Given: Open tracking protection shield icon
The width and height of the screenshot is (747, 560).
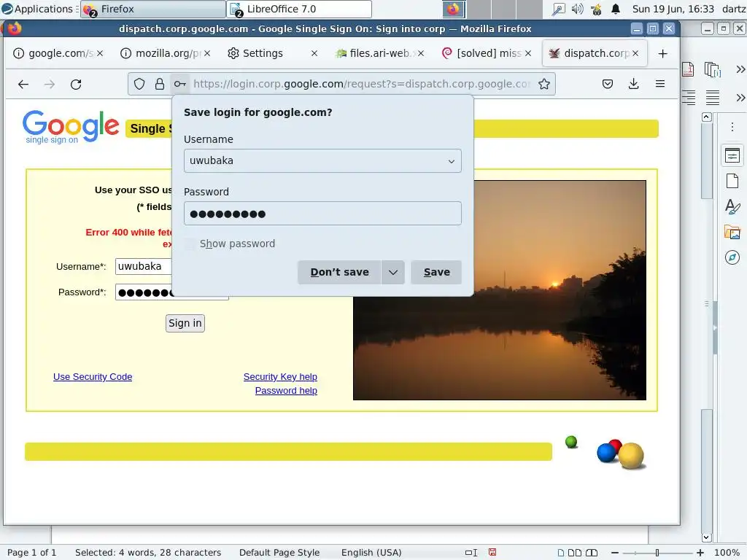Looking at the screenshot, I should pyautogui.click(x=139, y=85).
